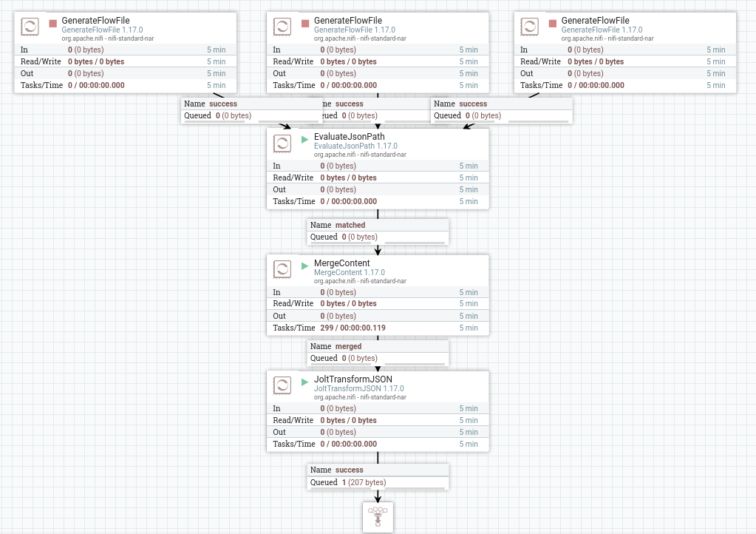The height and width of the screenshot is (534, 756).
Task: Select the success connection from leftmost GenerateFlowFile
Action: click(x=252, y=110)
